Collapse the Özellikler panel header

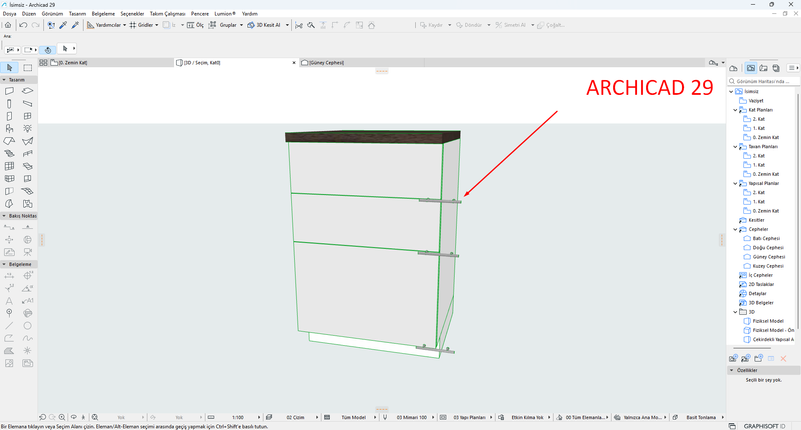point(763,370)
